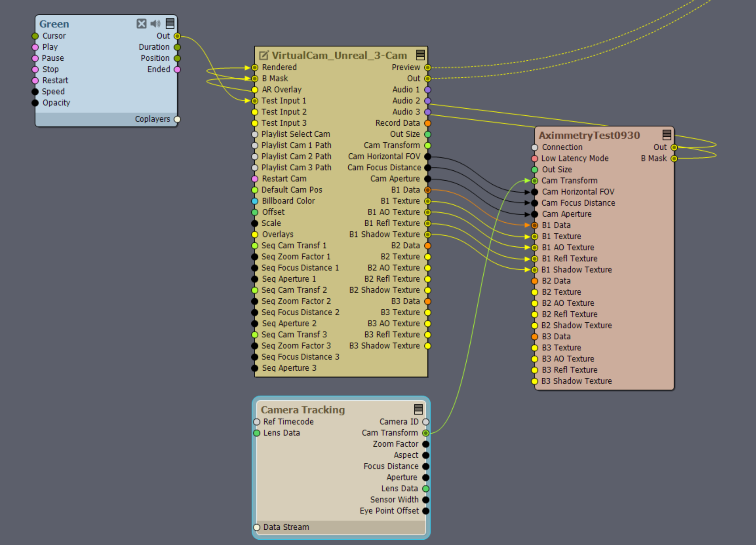Click the B3 Shadow Texture output pin on VirtualCam
The image size is (756, 545).
pyautogui.click(x=427, y=346)
